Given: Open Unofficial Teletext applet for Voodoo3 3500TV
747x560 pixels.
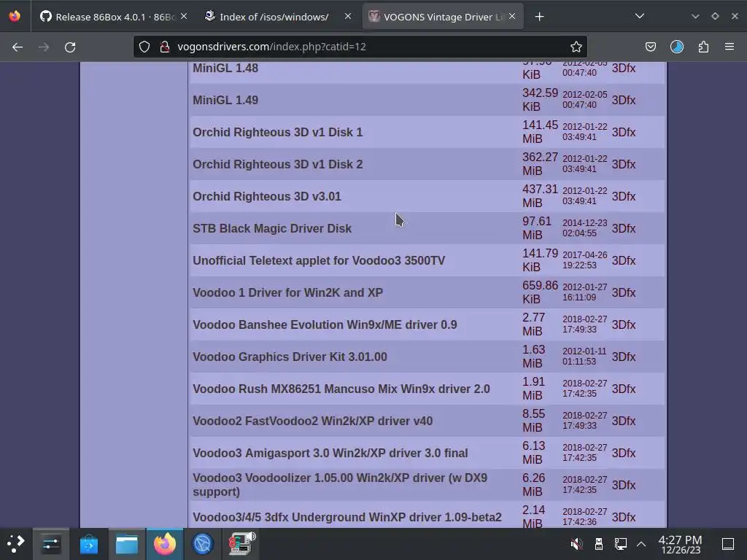Looking at the screenshot, I should pos(319,260).
